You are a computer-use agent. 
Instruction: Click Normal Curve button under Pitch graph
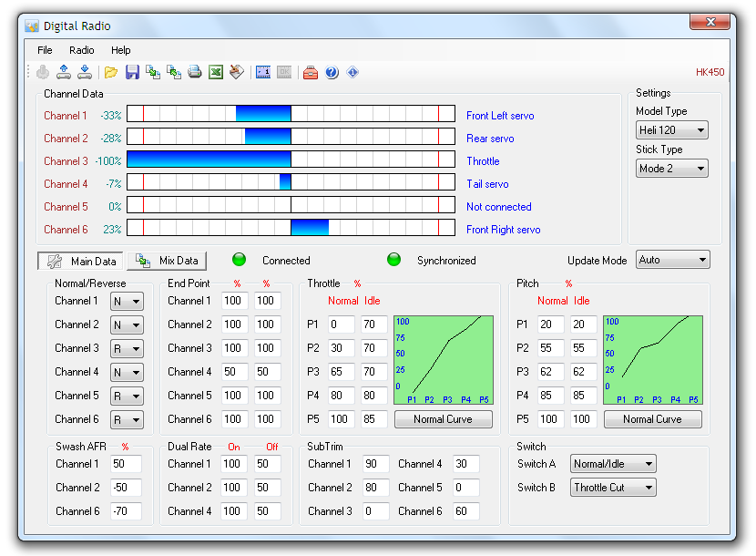tap(652, 419)
